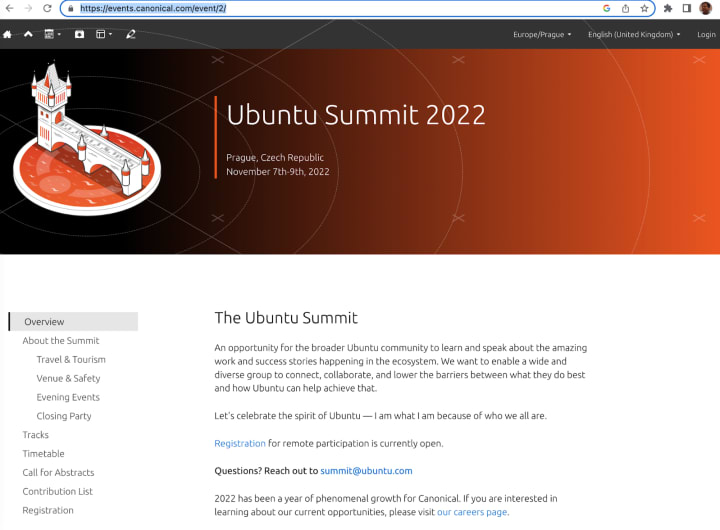The image size is (720, 530).
Task: Go to Indico home via house icon
Action: 7,34
